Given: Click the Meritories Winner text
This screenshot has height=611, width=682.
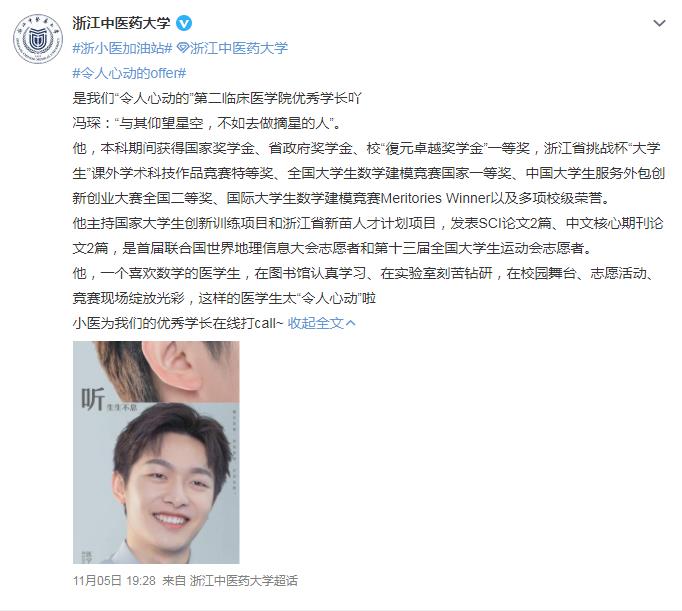Looking at the screenshot, I should [x=435, y=198].
